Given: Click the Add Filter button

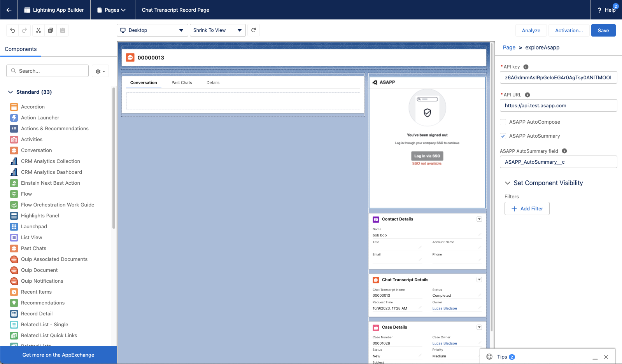Looking at the screenshot, I should 527,208.
